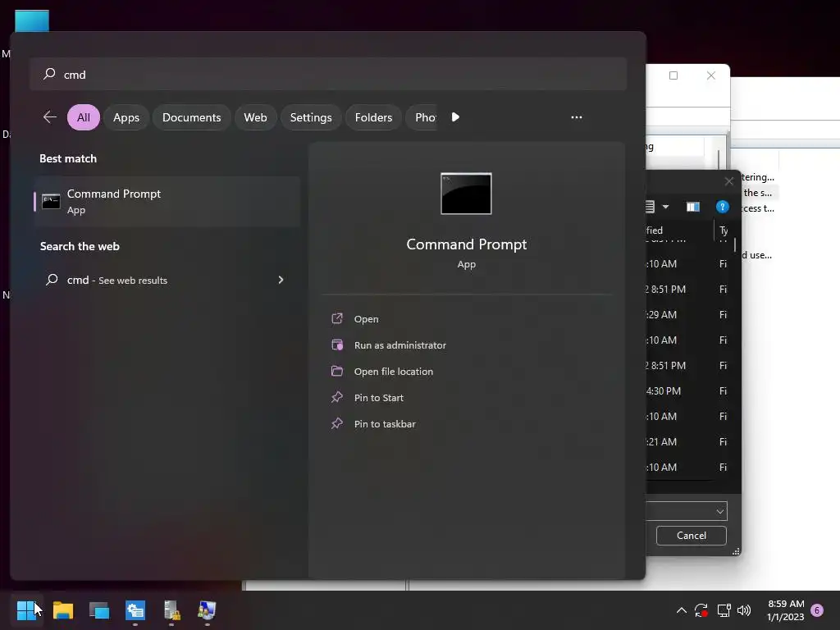Screen dimensions: 840x630
Task: Click the search magnifier icon beside cmd
Action: point(49,74)
